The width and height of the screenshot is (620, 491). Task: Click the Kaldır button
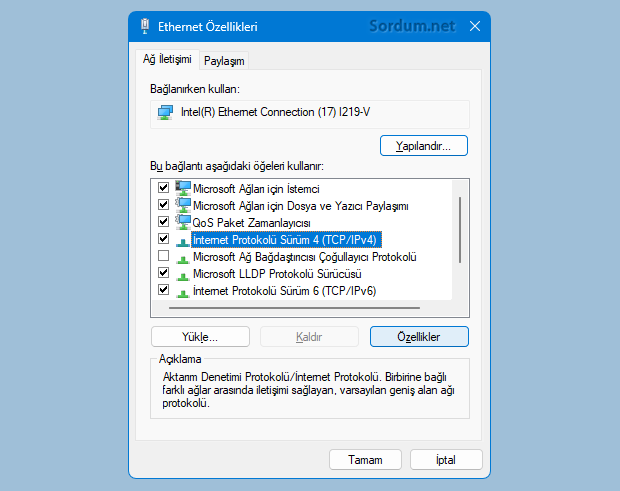click(309, 337)
